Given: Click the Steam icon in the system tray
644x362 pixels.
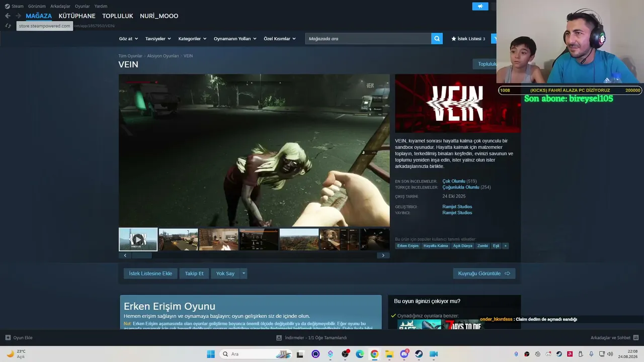Looking at the screenshot, I should (559, 354).
